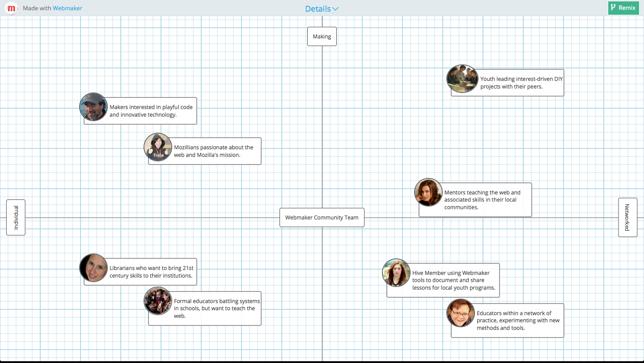Click the Makers persona bearded man avatar

tap(93, 107)
